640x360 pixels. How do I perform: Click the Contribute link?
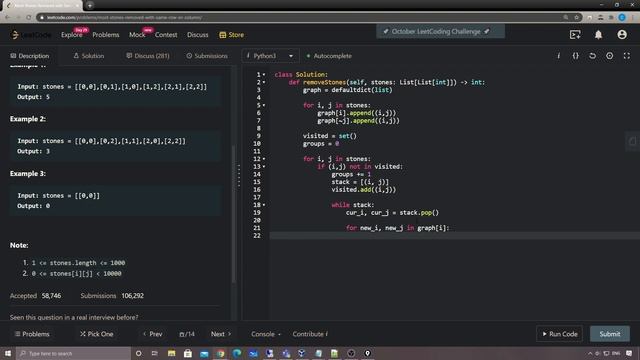[x=310, y=334]
